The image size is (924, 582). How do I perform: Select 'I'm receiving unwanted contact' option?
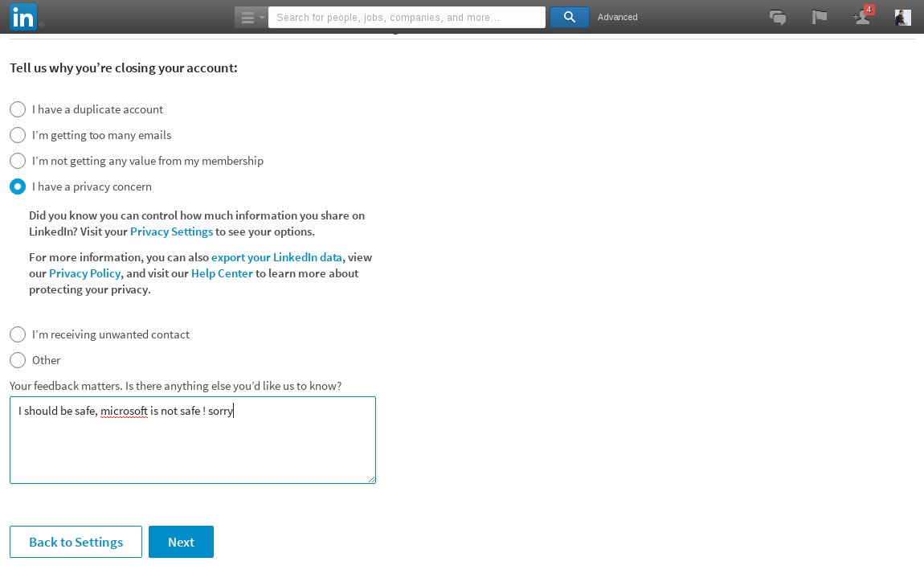pyautogui.click(x=18, y=334)
